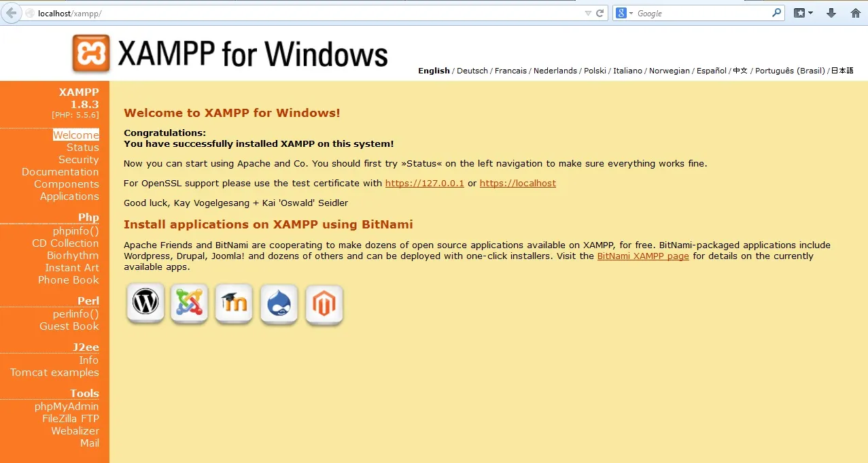868x463 pixels.
Task: Click the XAMPP orange logo icon
Action: (x=91, y=54)
